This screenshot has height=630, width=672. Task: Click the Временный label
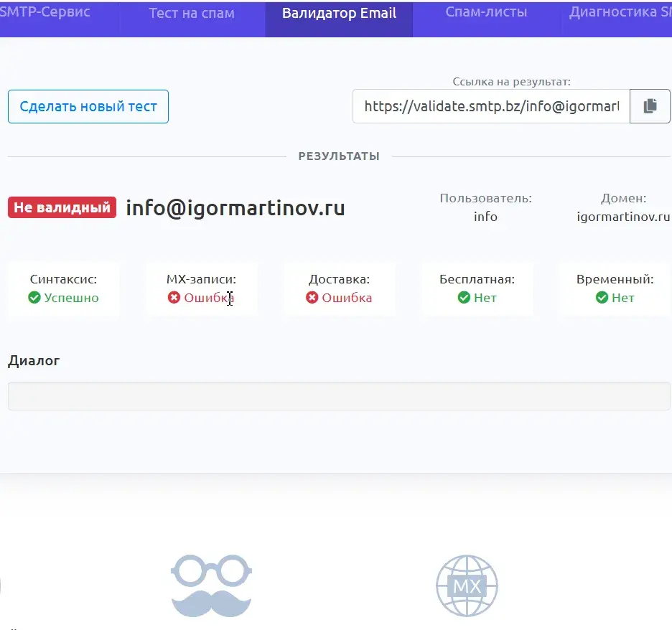(x=615, y=279)
